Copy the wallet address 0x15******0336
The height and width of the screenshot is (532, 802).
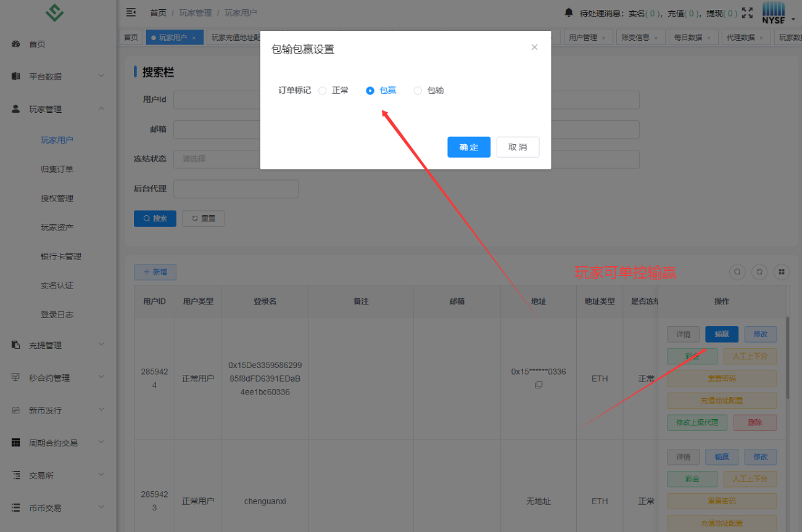pyautogui.click(x=539, y=385)
